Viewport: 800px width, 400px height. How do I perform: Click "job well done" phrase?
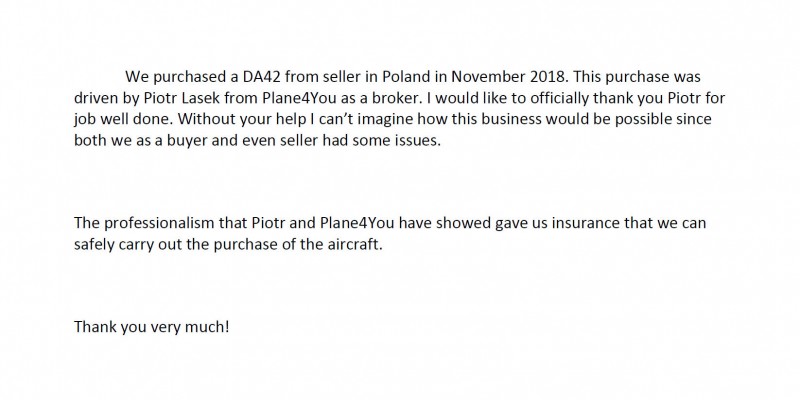(x=123, y=119)
